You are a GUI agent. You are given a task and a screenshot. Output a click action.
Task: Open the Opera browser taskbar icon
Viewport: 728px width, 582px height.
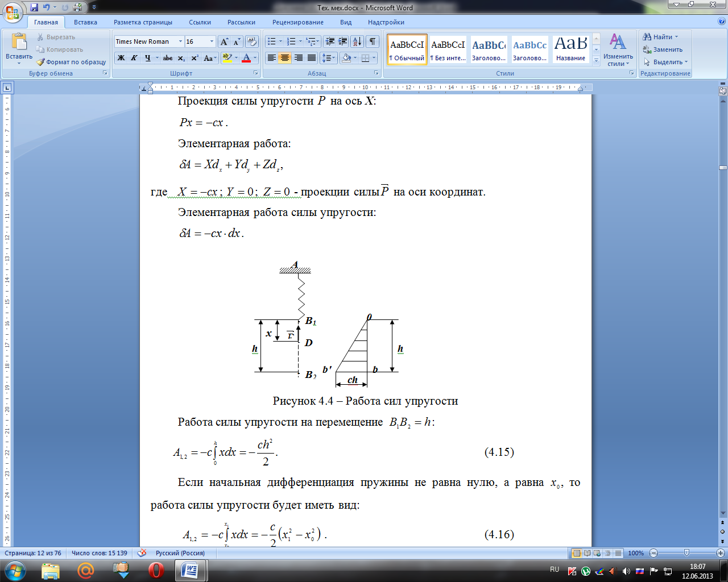[x=156, y=570]
